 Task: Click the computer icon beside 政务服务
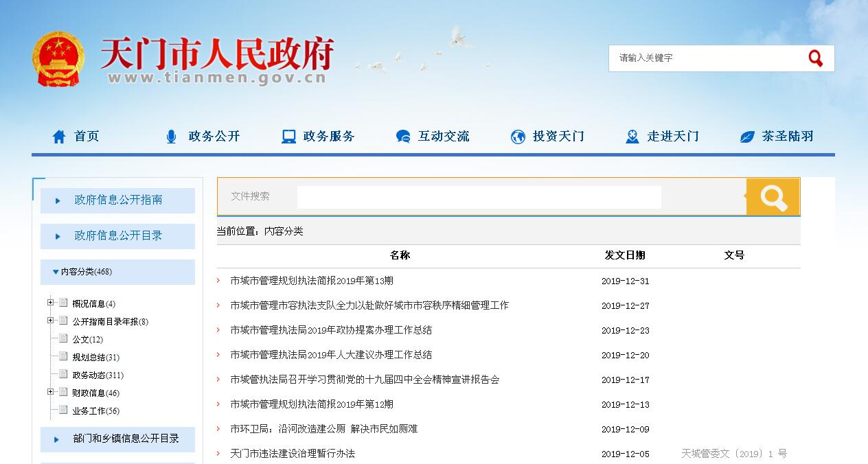288,137
